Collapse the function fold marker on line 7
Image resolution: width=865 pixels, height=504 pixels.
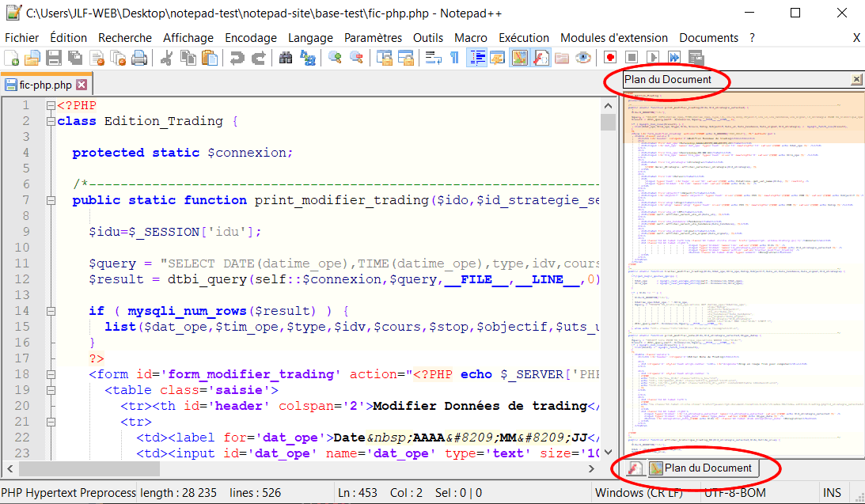coord(51,200)
